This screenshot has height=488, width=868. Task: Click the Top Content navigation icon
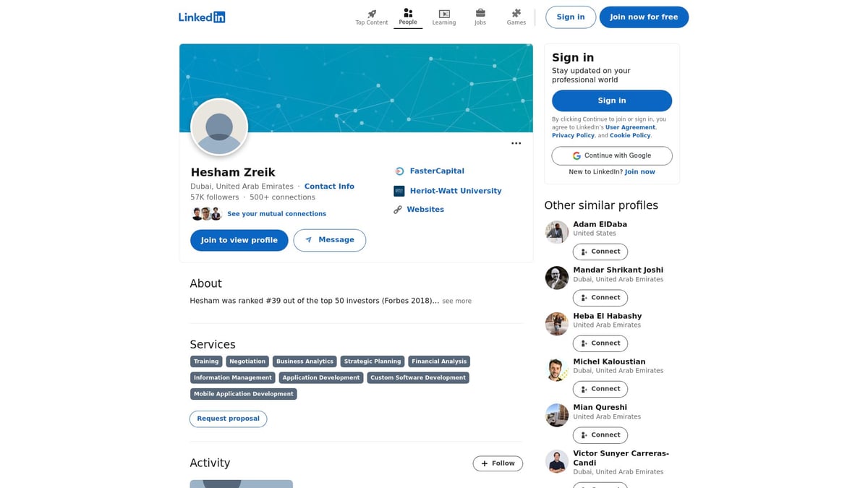tap(371, 13)
